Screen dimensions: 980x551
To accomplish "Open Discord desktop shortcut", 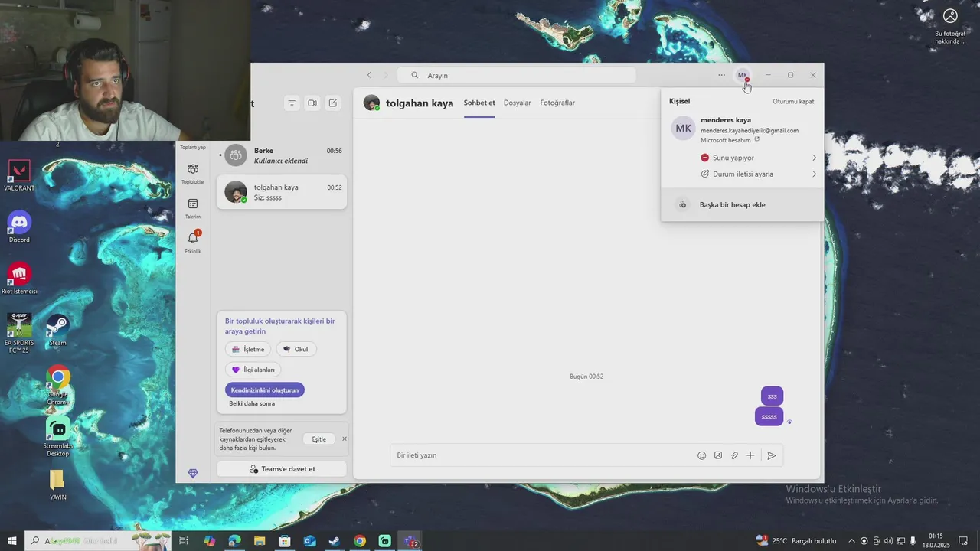I will (19, 227).
